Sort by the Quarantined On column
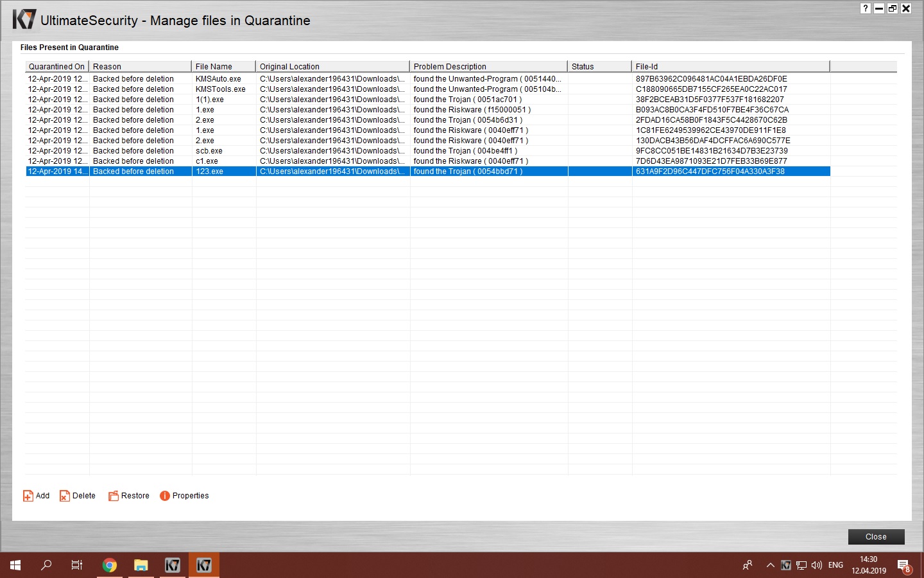924x578 pixels. coord(57,66)
